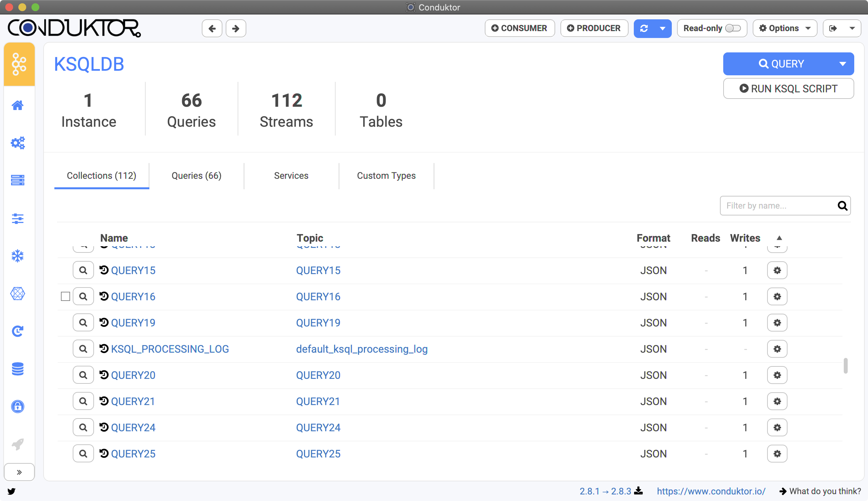Open the KSQL_PROCESSING_LOG stream link

coord(170,349)
